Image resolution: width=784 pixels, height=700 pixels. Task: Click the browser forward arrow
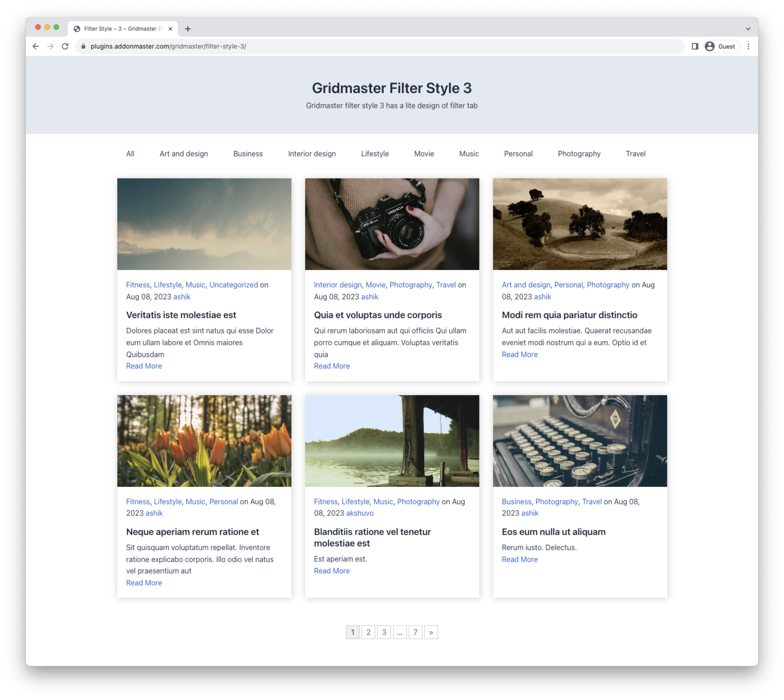coord(50,46)
